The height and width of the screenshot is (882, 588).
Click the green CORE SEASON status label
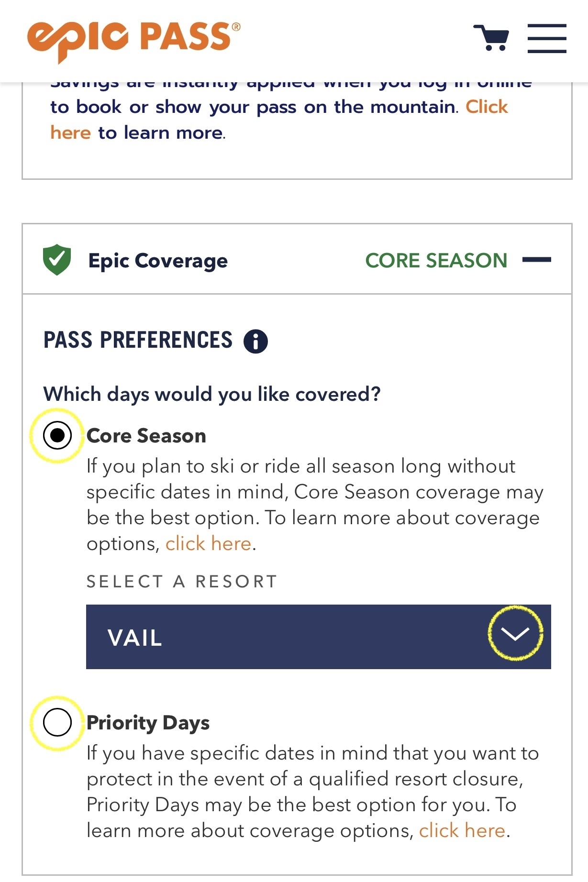coord(436,261)
